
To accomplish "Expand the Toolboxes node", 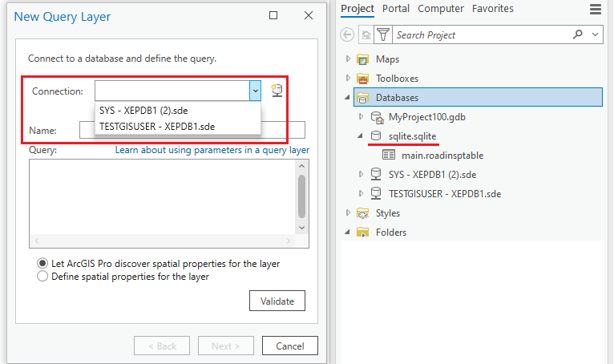I will coord(348,78).
